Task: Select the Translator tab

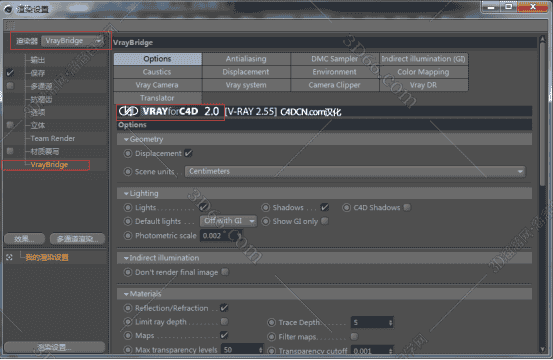Action: click(x=157, y=98)
